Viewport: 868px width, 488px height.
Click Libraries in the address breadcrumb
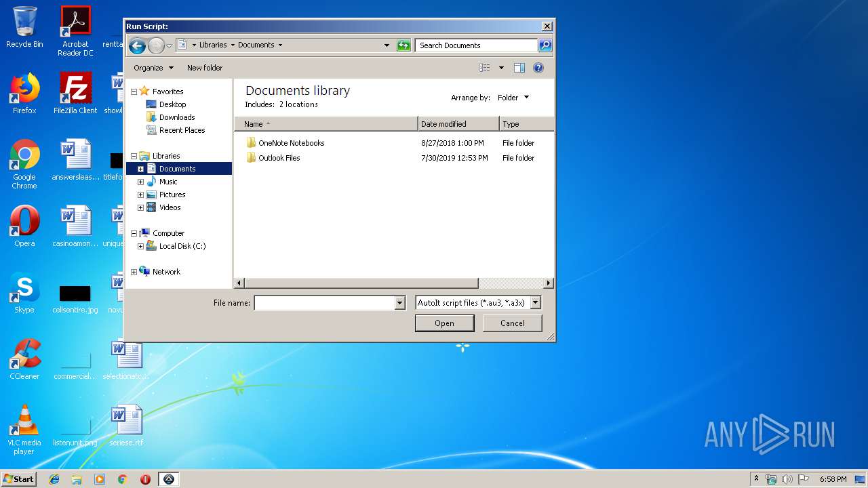point(213,45)
